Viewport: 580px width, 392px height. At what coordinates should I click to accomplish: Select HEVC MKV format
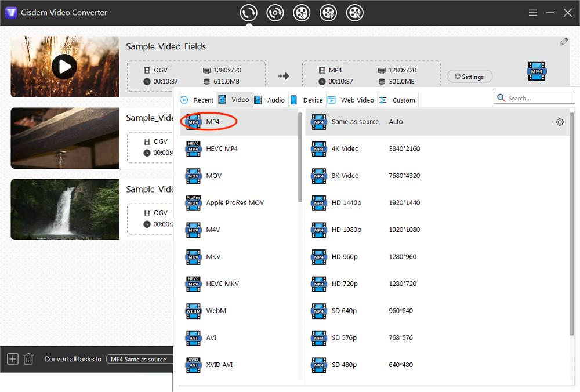coord(238,284)
